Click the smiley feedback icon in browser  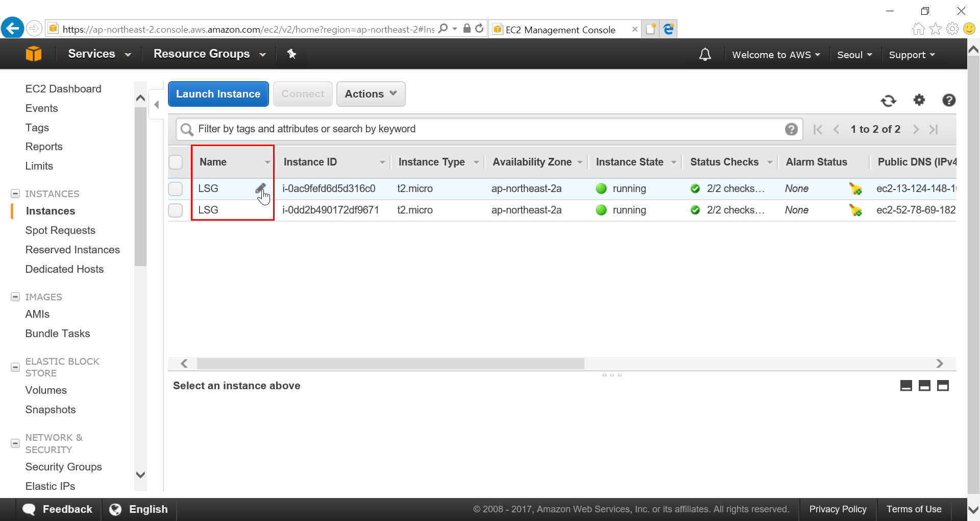[x=969, y=29]
